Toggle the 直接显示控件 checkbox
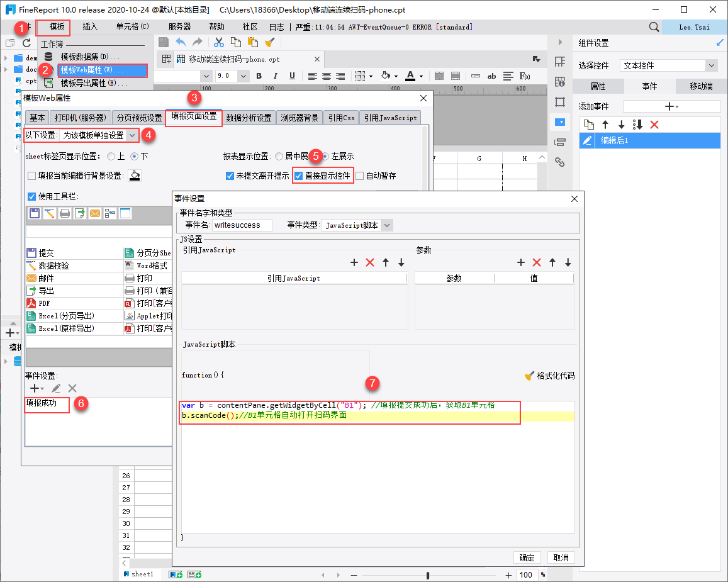 (x=298, y=176)
